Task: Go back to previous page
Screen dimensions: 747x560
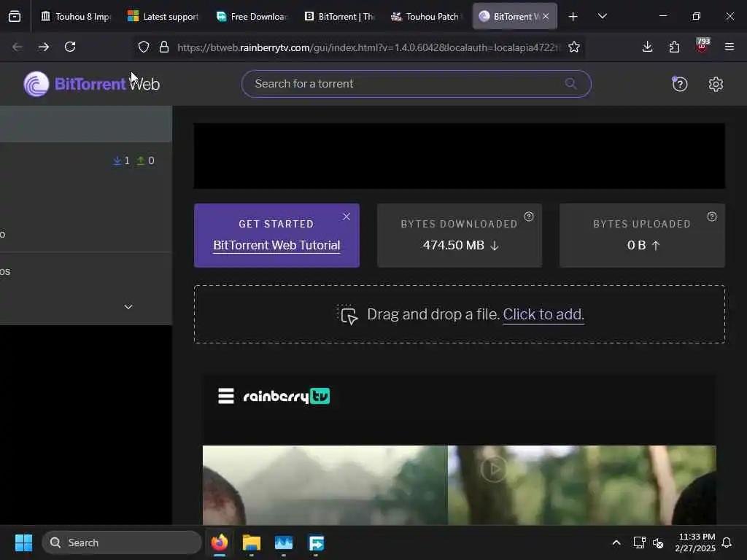Action: tap(18, 47)
